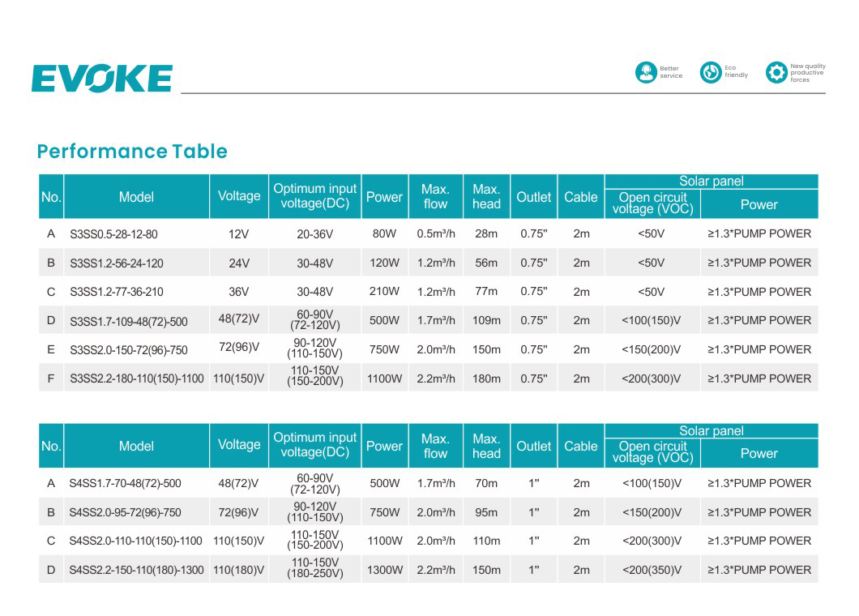
Task: Click 150m head in S4SS2.2-150-110(180)-1300 row
Action: point(486,570)
